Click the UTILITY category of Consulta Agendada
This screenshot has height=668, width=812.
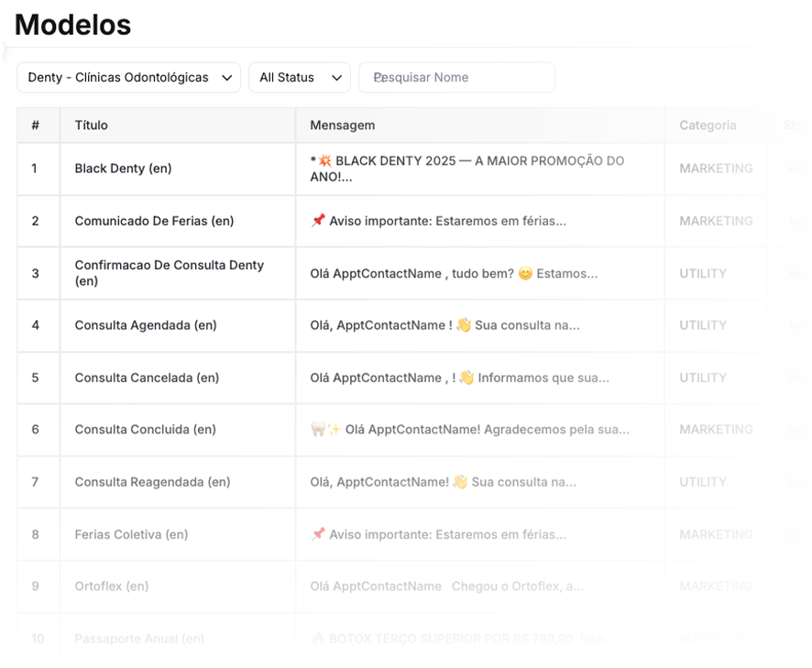coord(703,325)
